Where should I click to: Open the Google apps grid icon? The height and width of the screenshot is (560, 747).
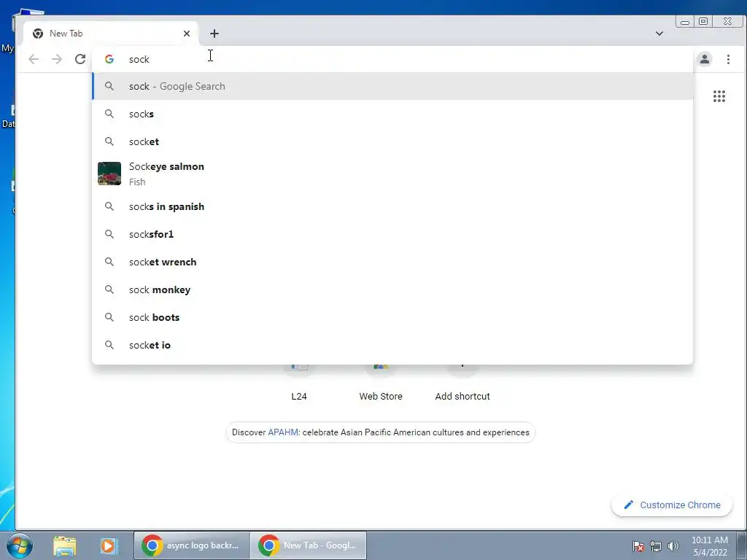[x=719, y=96]
